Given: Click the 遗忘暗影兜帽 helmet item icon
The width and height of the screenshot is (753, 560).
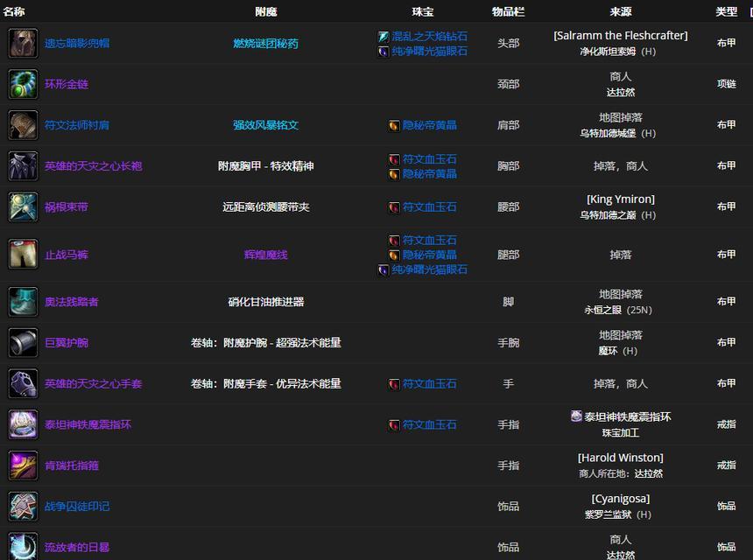Looking at the screenshot, I should point(23,43).
